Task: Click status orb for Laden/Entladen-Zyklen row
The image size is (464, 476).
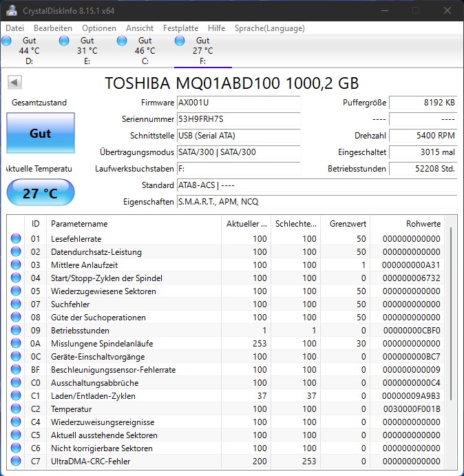Action: pos(16,395)
